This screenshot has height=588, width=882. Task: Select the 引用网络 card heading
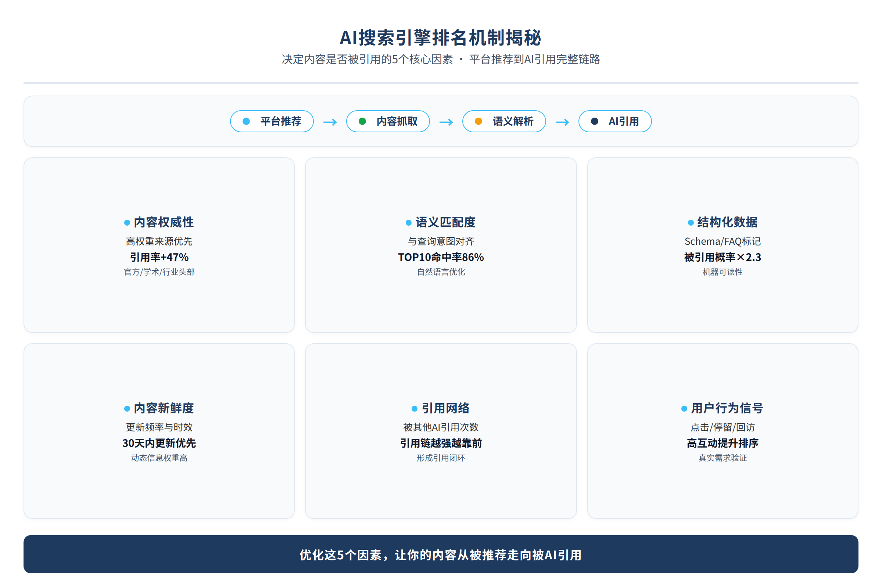click(445, 408)
